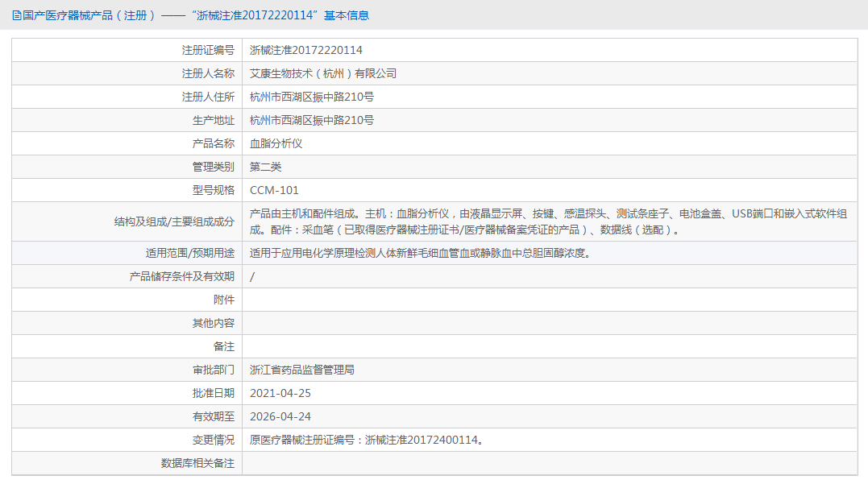Screen dimensions: 868x484
Task: Click the 其他内容 label
Action: (214, 322)
